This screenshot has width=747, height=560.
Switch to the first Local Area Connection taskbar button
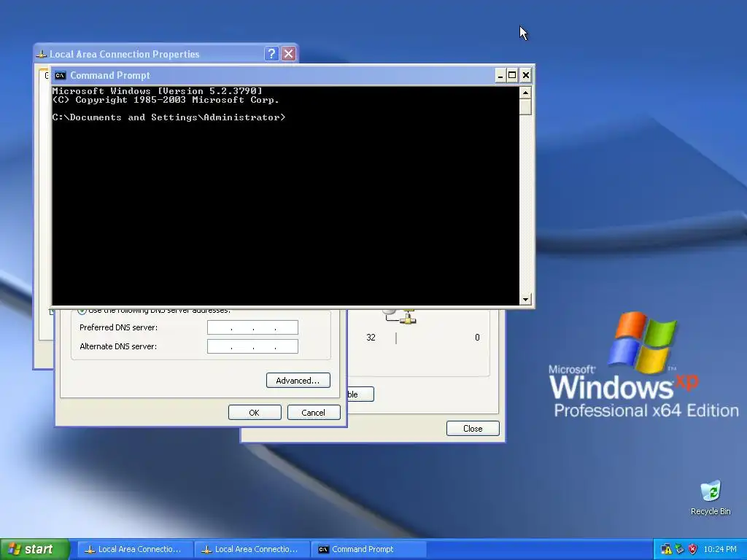pos(135,549)
